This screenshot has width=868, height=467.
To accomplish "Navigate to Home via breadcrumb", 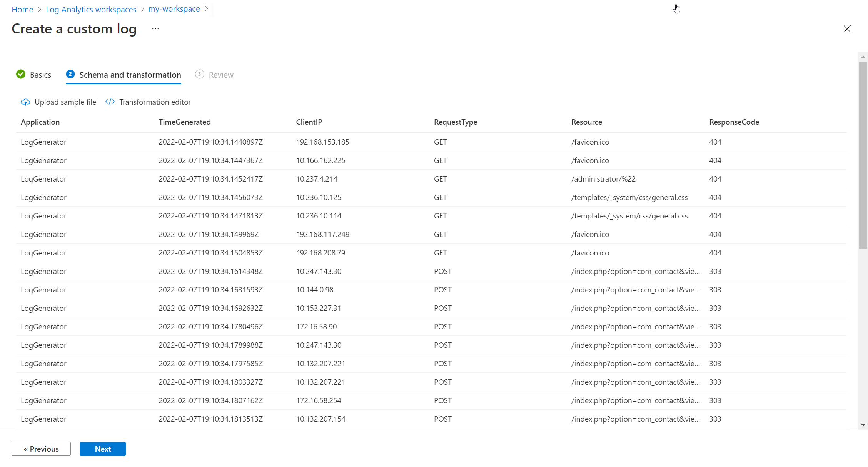I will (22, 9).
